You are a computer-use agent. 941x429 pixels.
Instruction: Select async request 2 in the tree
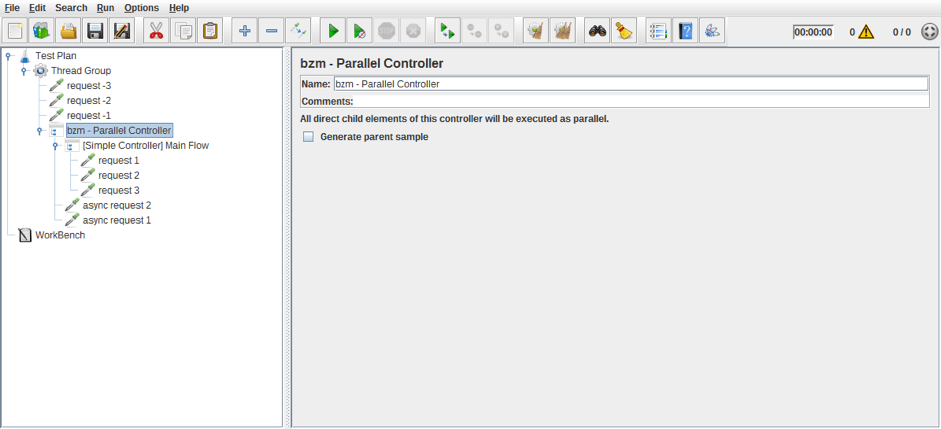117,205
